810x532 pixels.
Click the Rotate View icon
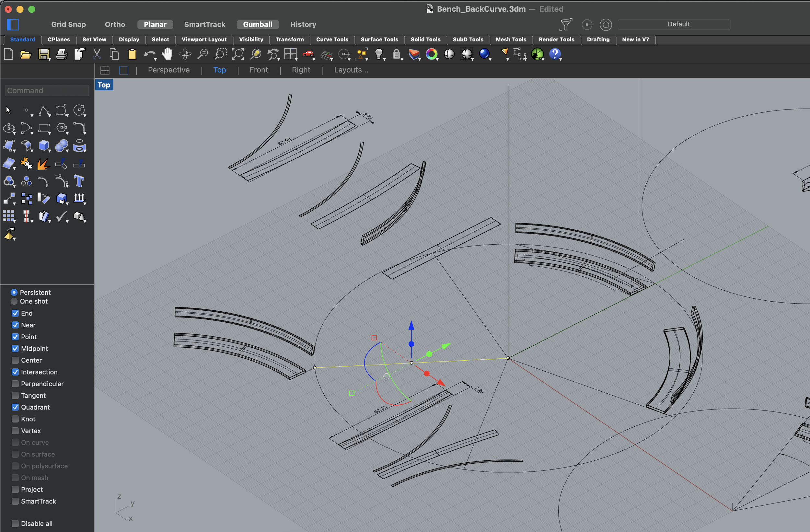tap(185, 54)
